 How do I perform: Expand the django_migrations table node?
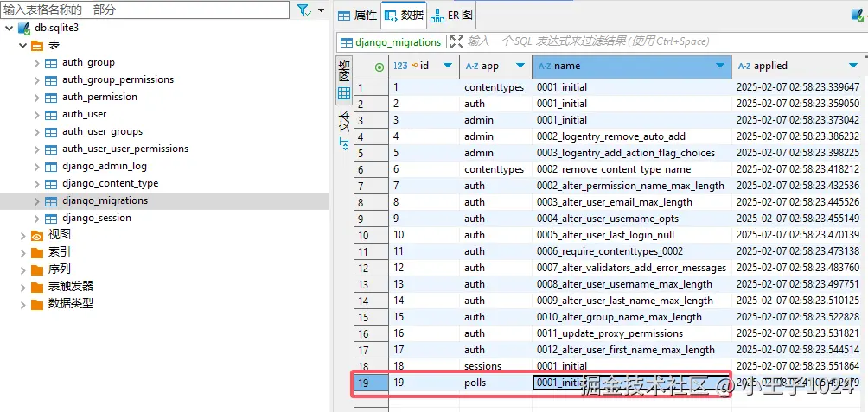36,200
